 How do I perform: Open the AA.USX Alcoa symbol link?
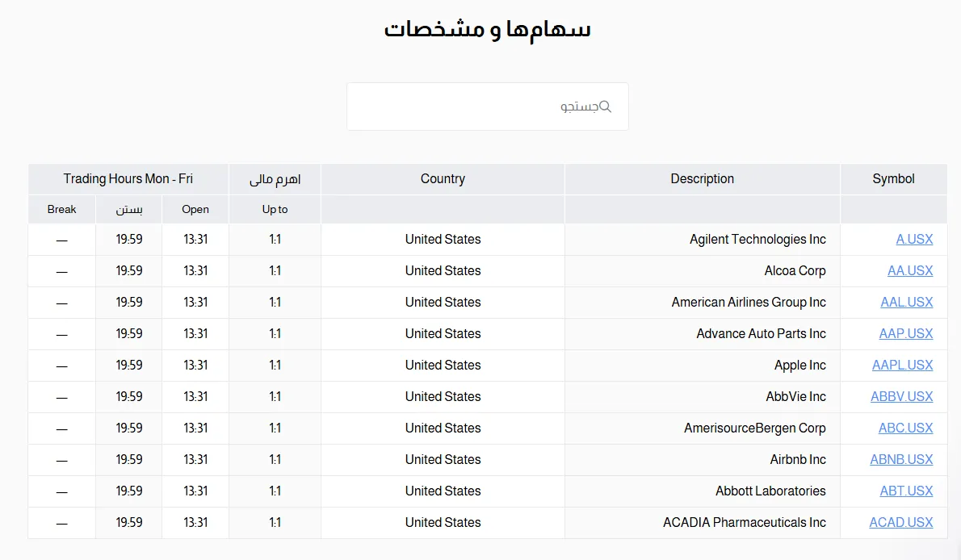click(x=910, y=270)
